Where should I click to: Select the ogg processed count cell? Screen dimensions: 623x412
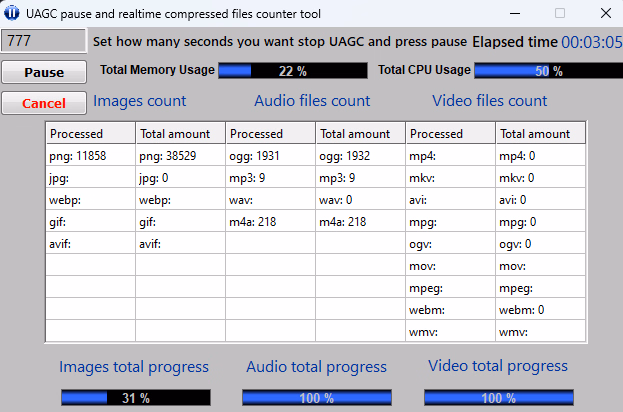270,156
